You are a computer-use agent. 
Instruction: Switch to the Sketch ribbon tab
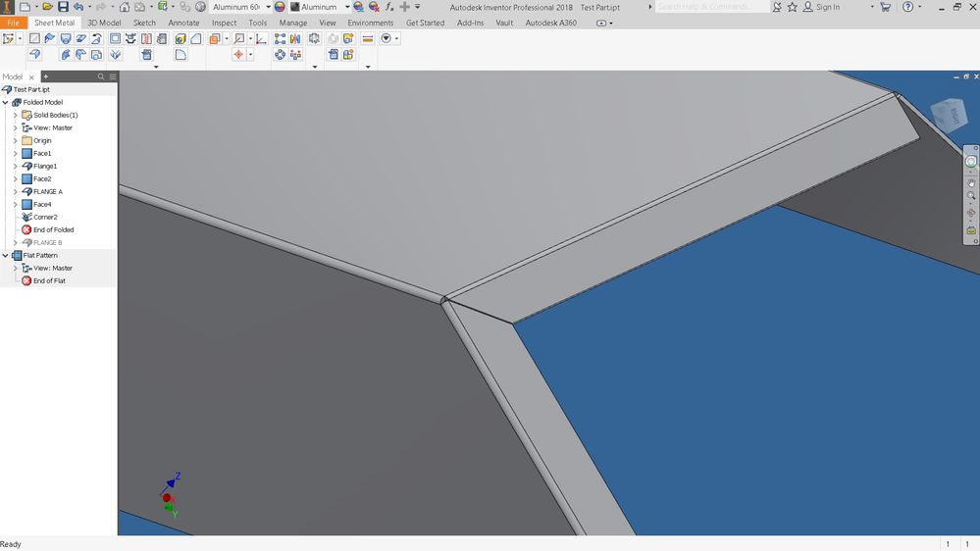(x=144, y=23)
